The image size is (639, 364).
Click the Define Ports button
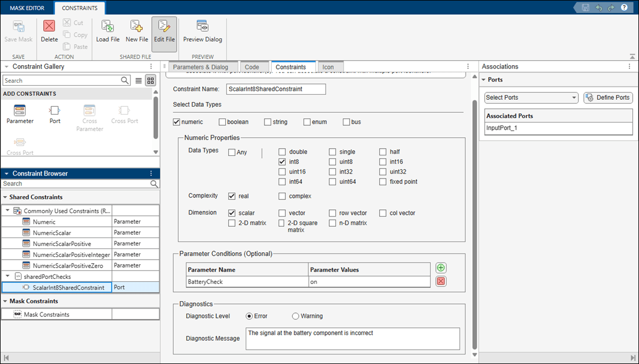608,98
